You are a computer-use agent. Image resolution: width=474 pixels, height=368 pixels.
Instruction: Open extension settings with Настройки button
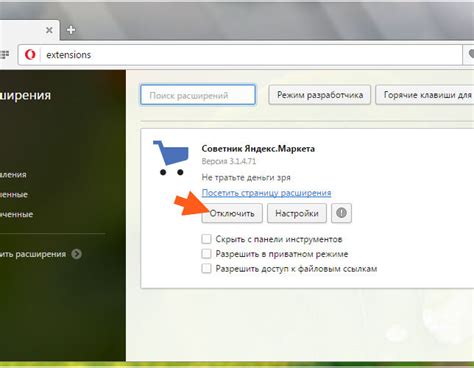pyautogui.click(x=297, y=213)
